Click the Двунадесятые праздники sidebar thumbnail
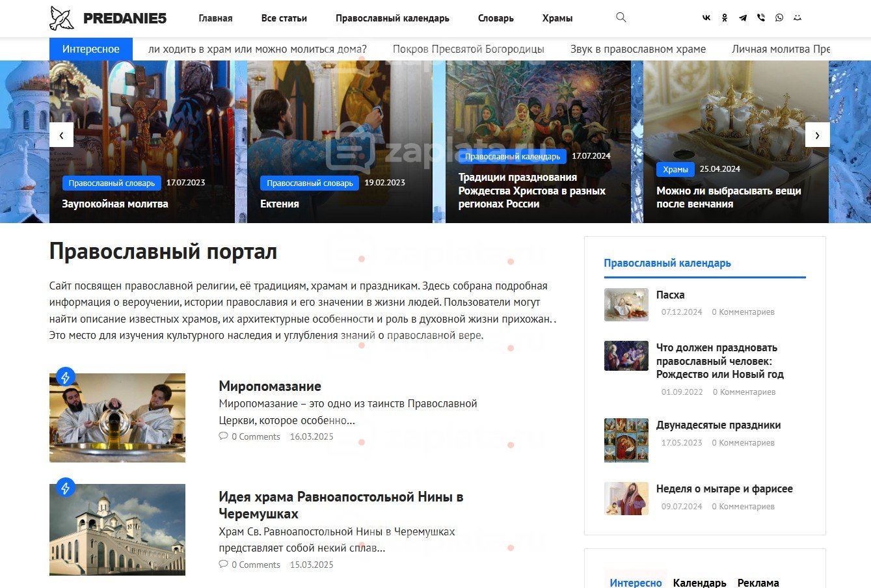This screenshot has width=871, height=588. coord(626,440)
